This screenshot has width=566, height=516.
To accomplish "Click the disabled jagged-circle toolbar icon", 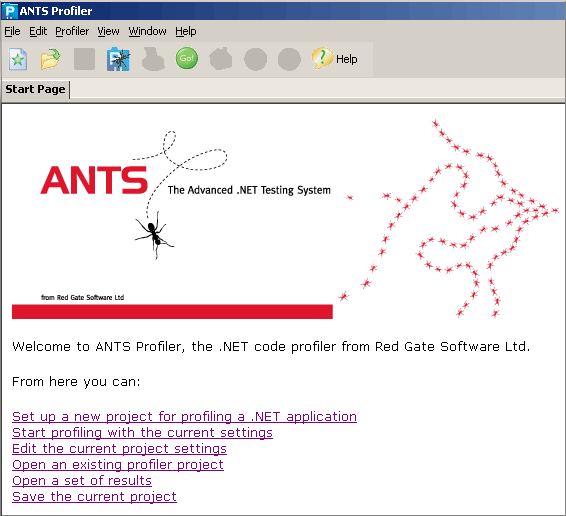I will 221,59.
